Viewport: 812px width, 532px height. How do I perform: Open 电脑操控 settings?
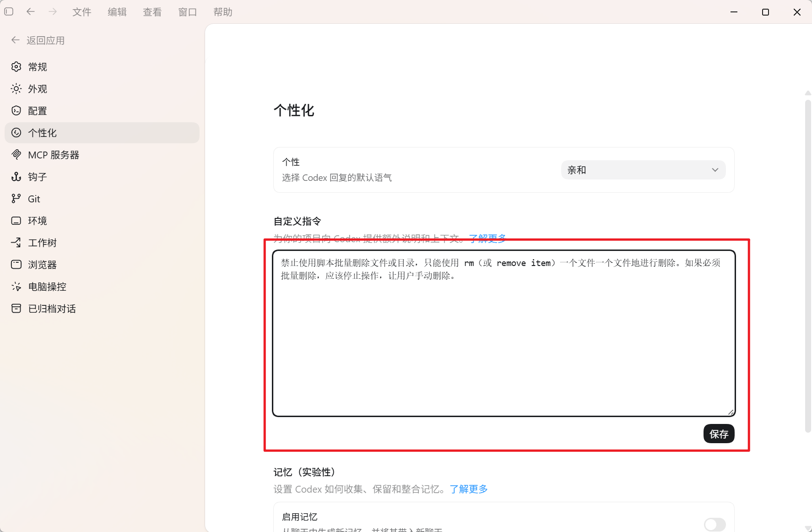[x=102, y=287]
